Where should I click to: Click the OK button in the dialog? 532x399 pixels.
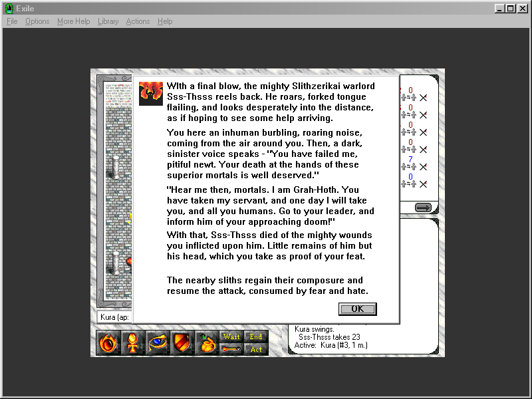click(357, 309)
